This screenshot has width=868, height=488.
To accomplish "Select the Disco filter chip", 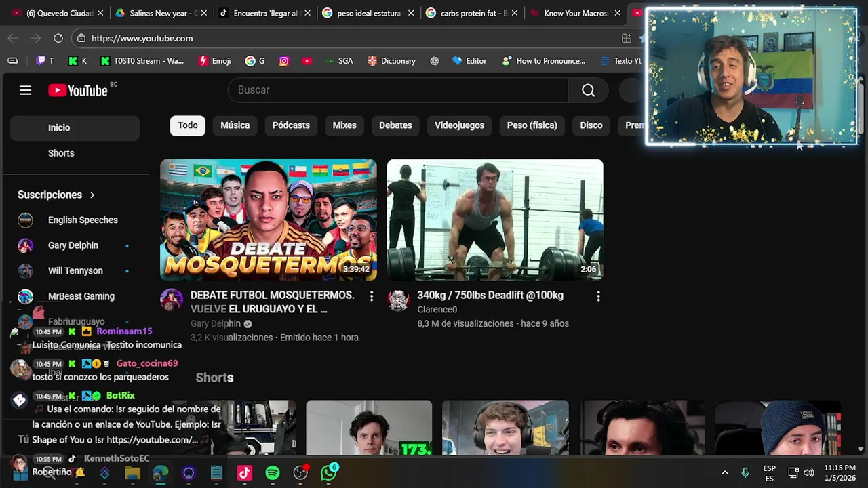I will [591, 125].
